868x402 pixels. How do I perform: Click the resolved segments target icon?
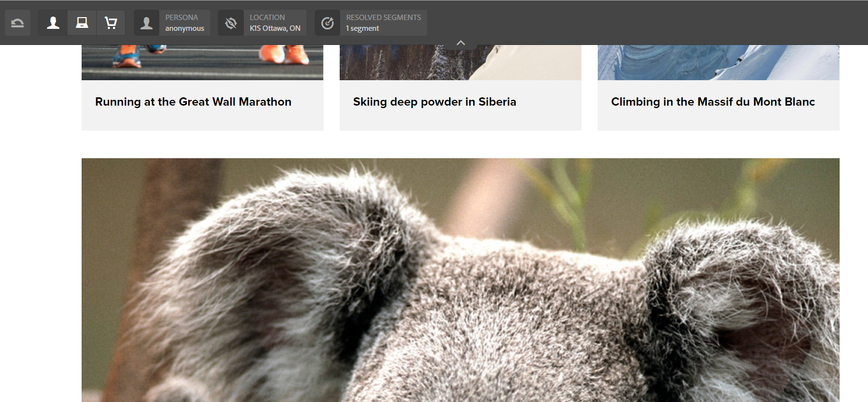click(327, 23)
